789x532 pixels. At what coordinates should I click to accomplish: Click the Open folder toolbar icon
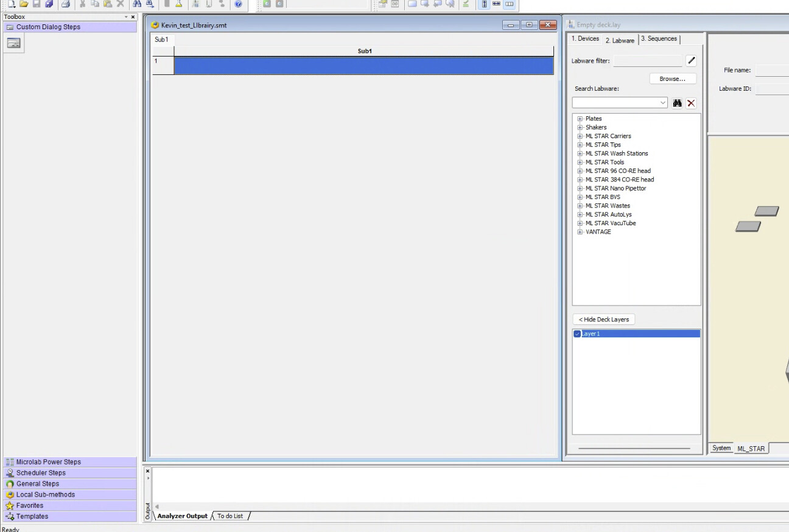pyautogui.click(x=24, y=4)
